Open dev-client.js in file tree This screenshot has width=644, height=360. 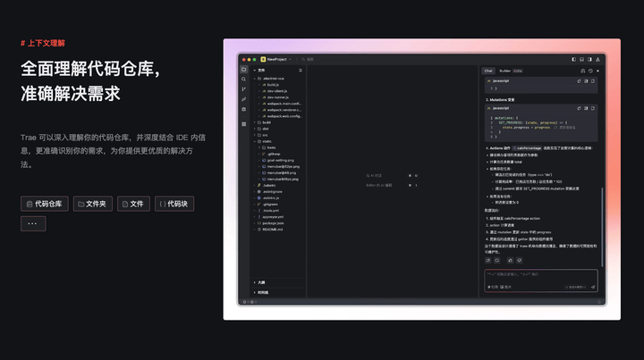click(x=276, y=91)
